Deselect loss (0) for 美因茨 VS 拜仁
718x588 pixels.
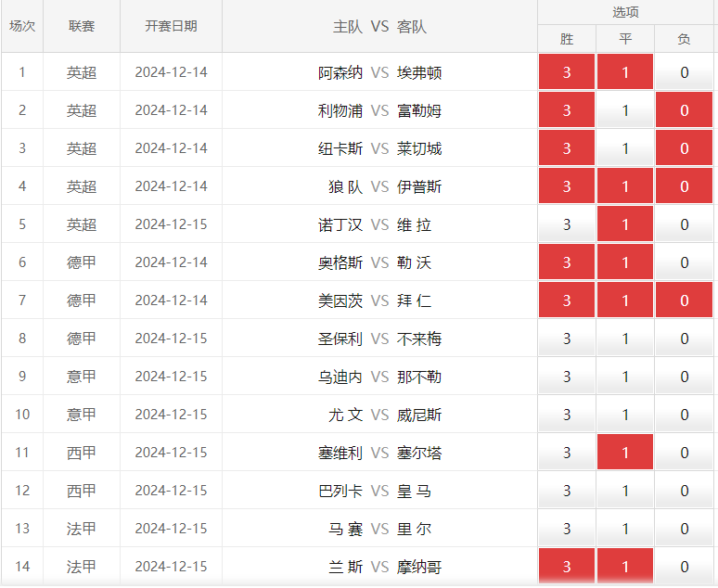tap(684, 300)
